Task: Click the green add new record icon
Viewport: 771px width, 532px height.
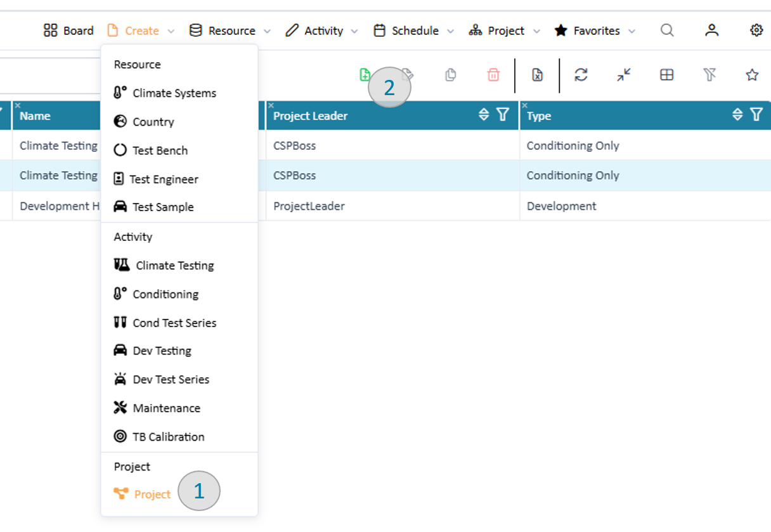Action: (365, 75)
